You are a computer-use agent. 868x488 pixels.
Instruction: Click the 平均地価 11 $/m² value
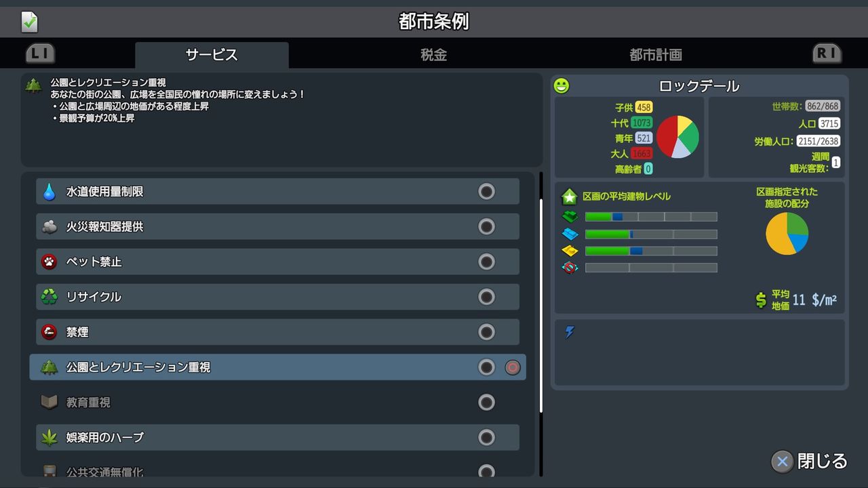click(814, 300)
